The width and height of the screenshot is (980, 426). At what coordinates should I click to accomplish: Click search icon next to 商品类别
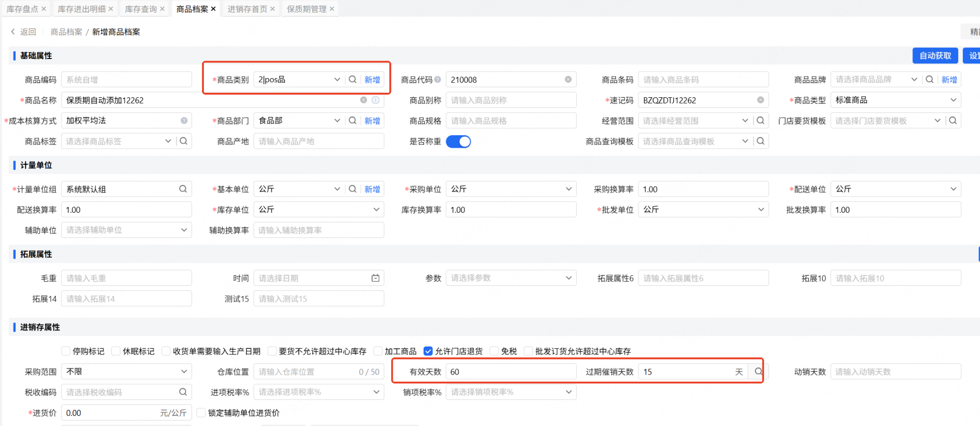[353, 80]
